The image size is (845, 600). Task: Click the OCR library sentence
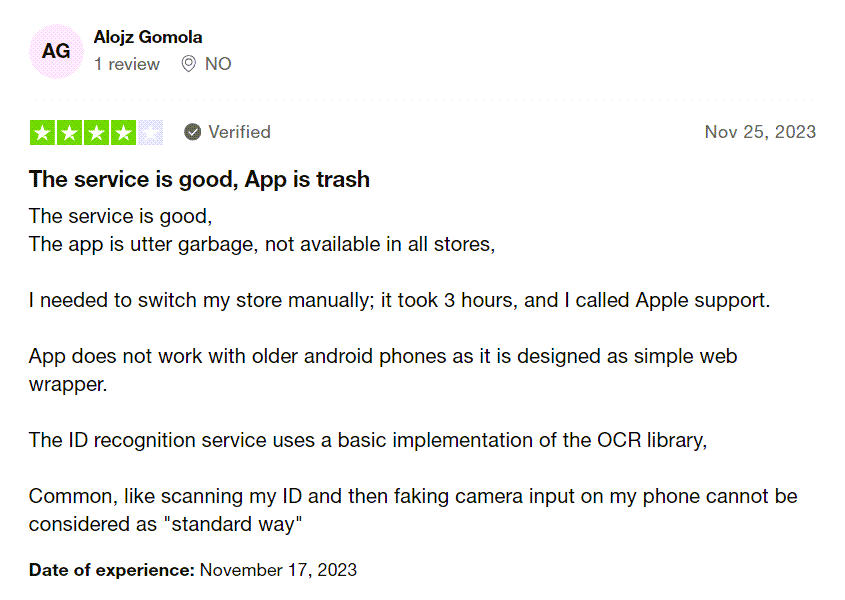tap(368, 440)
